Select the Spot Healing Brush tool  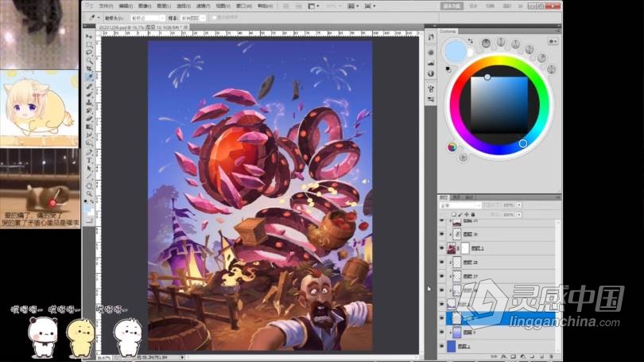coord(89,86)
